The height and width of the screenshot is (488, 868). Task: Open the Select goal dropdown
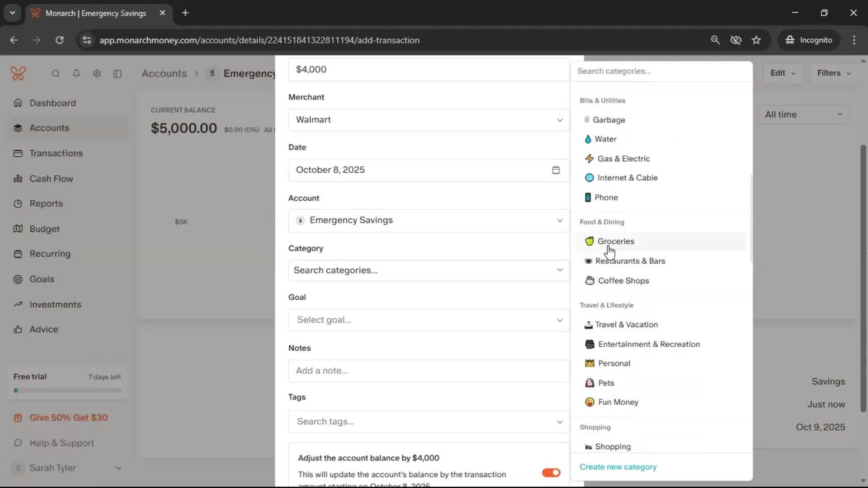pos(428,320)
